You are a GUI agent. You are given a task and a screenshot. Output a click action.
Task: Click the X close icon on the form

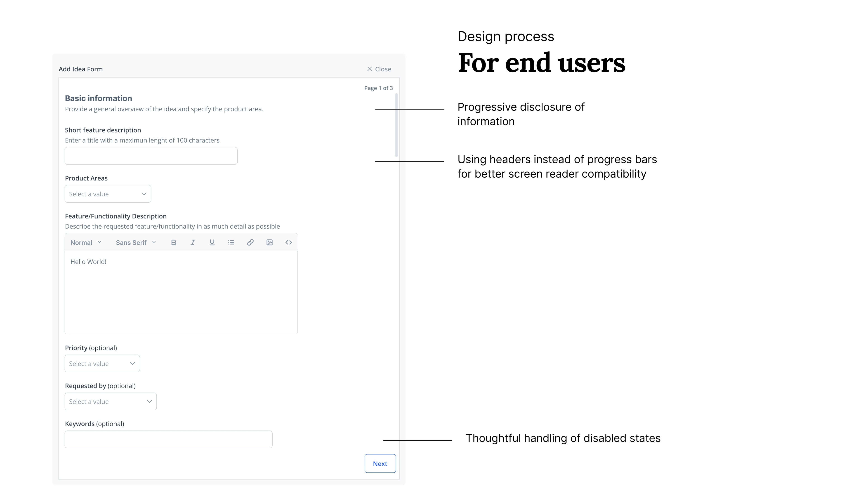tap(370, 69)
